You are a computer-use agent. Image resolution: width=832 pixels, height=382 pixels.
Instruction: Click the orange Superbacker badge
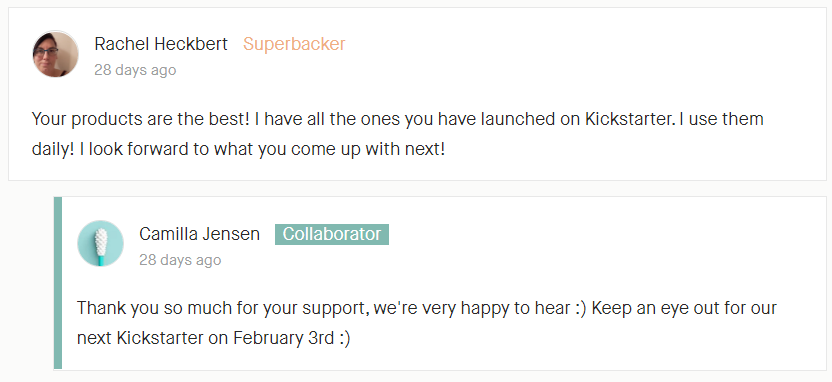point(294,44)
